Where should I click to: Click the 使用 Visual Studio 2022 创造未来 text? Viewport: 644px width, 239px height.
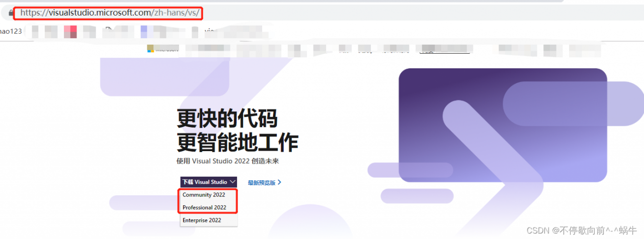click(x=227, y=161)
